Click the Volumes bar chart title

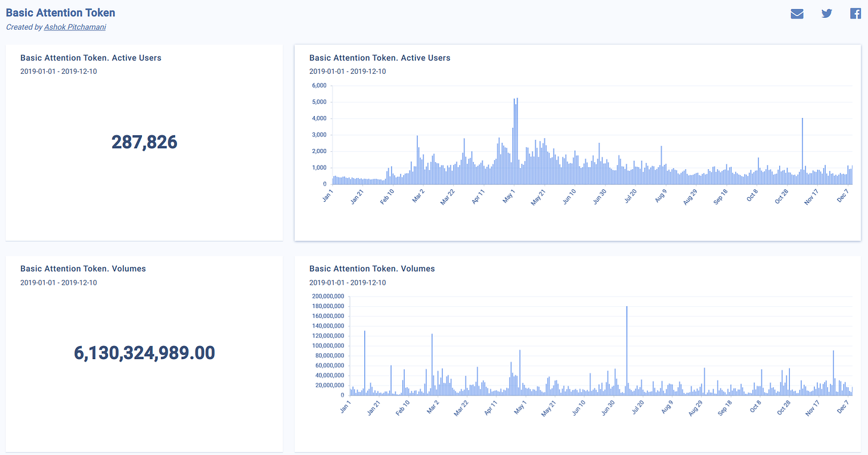[372, 269]
